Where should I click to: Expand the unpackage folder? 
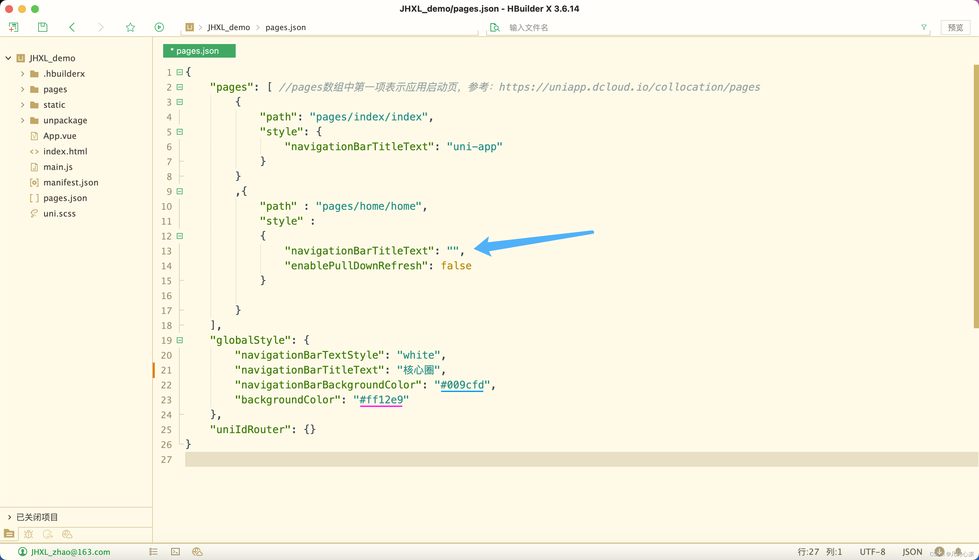22,120
